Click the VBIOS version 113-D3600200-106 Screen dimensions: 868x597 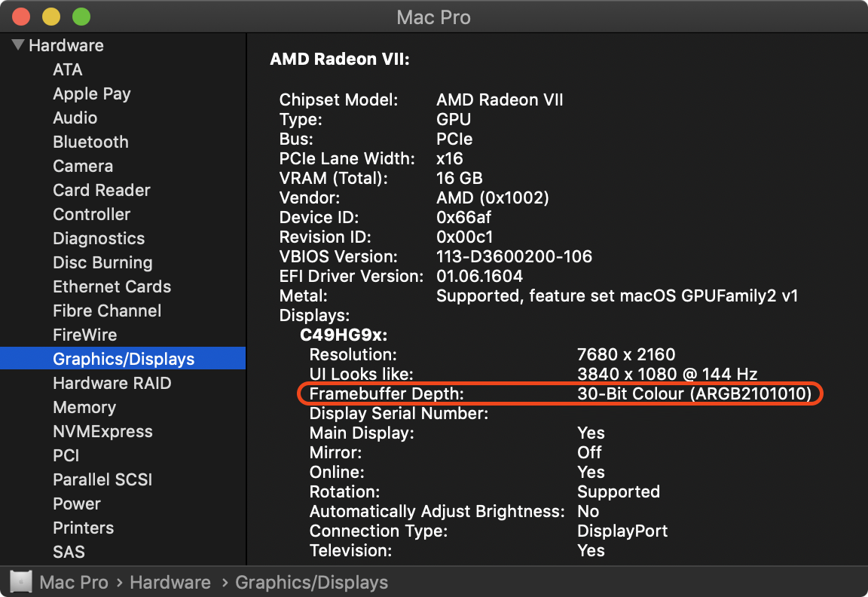click(x=515, y=256)
